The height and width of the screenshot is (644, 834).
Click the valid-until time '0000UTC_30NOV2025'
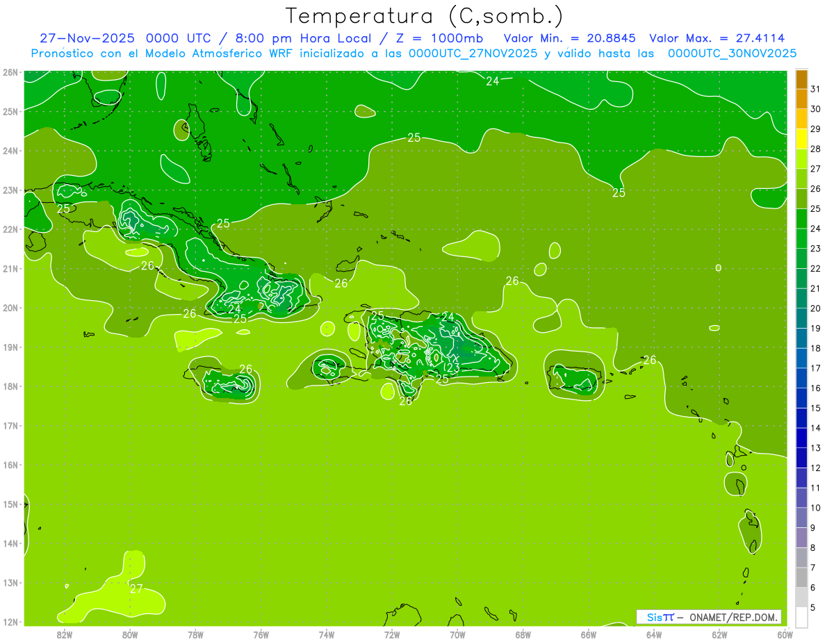pos(733,53)
